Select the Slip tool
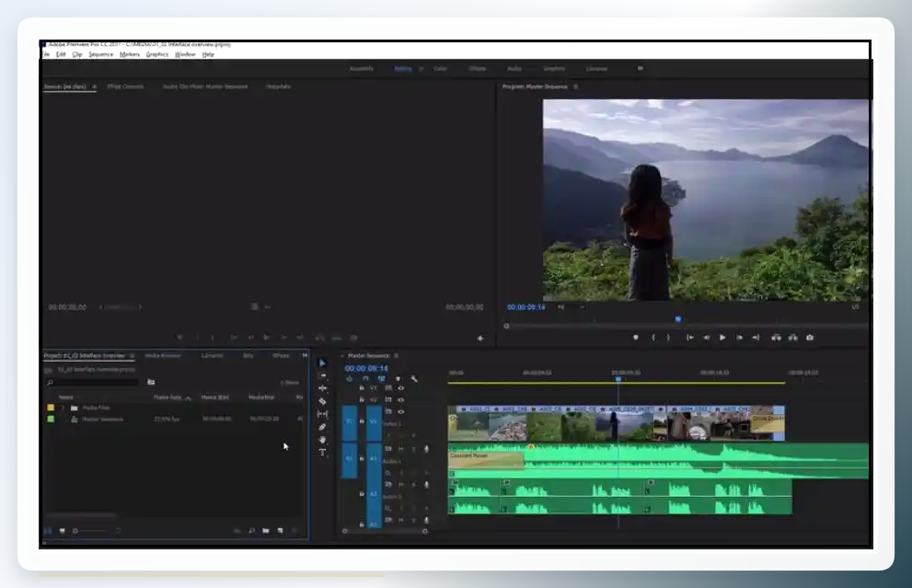 coord(322,414)
